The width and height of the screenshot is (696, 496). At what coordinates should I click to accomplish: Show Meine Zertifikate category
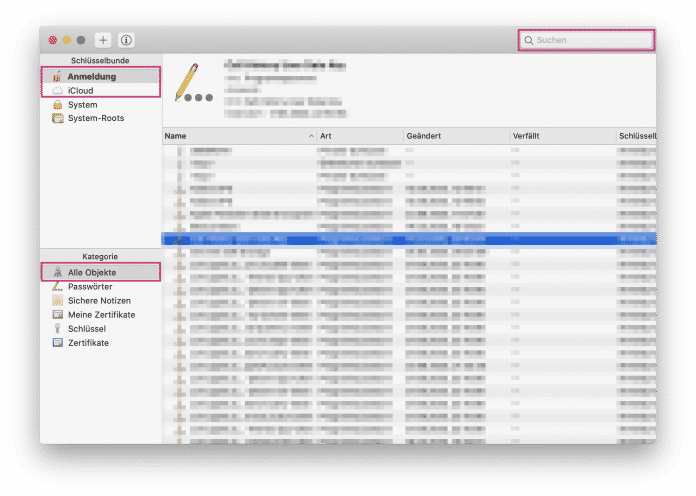[x=101, y=314]
